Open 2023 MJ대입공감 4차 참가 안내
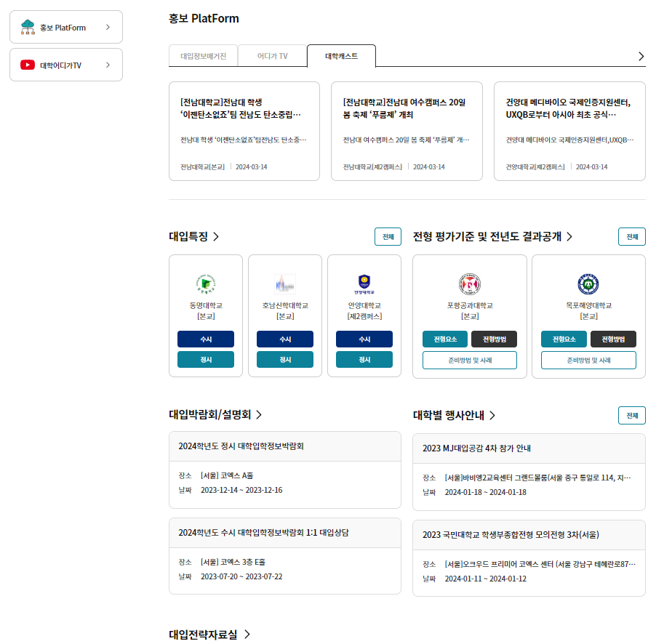The width and height of the screenshot is (648, 644). coord(529,472)
